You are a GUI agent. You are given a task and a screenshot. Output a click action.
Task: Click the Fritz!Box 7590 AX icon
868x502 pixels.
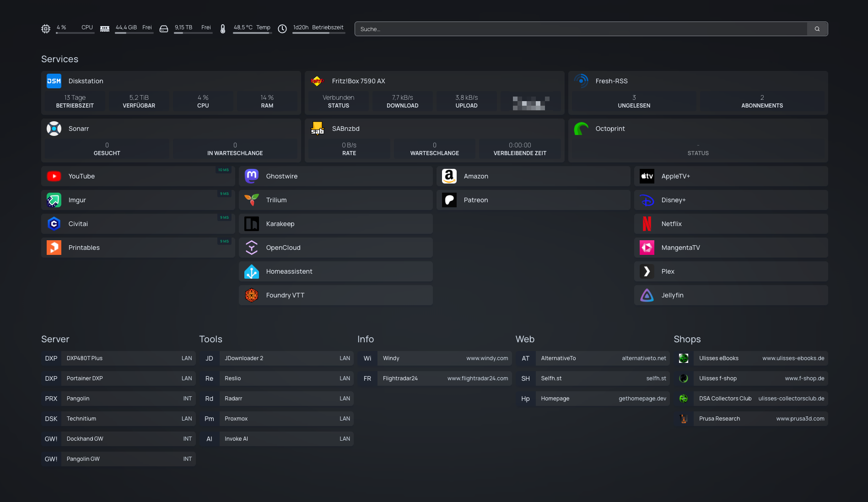(318, 81)
